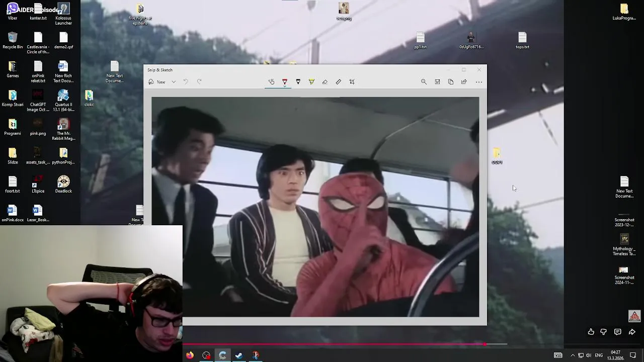The height and width of the screenshot is (362, 644).
Task: Open the Action Center notifications icon
Action: [x=633, y=355]
